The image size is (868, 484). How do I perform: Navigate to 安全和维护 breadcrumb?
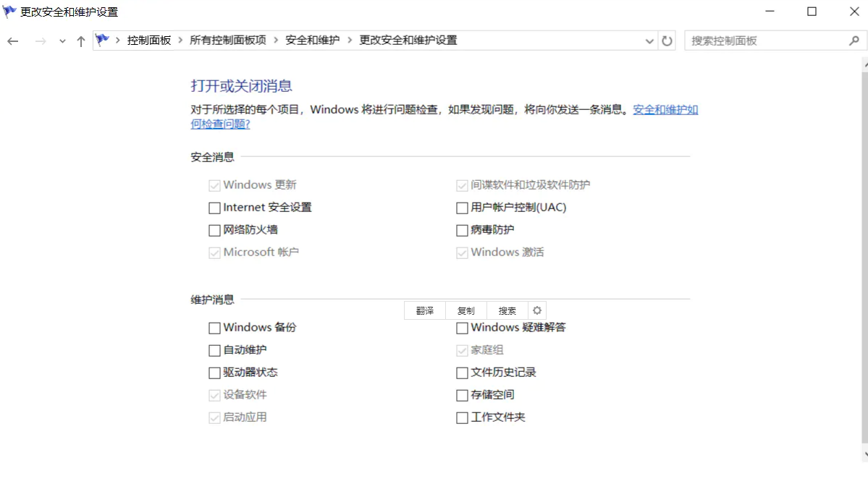[x=312, y=40]
